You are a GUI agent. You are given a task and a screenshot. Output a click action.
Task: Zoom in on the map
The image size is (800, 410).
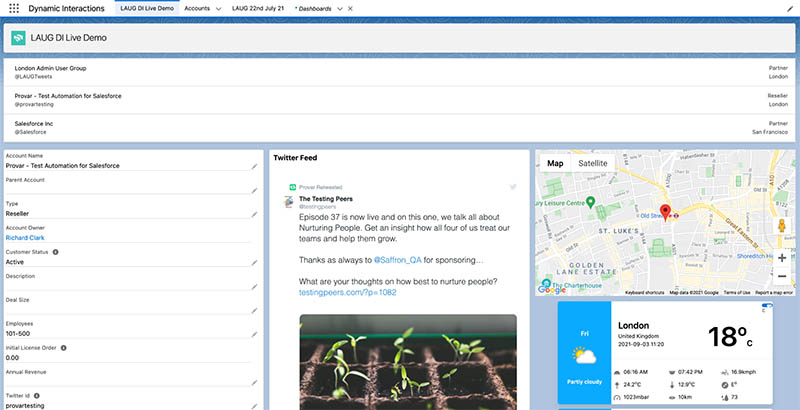[782, 258]
